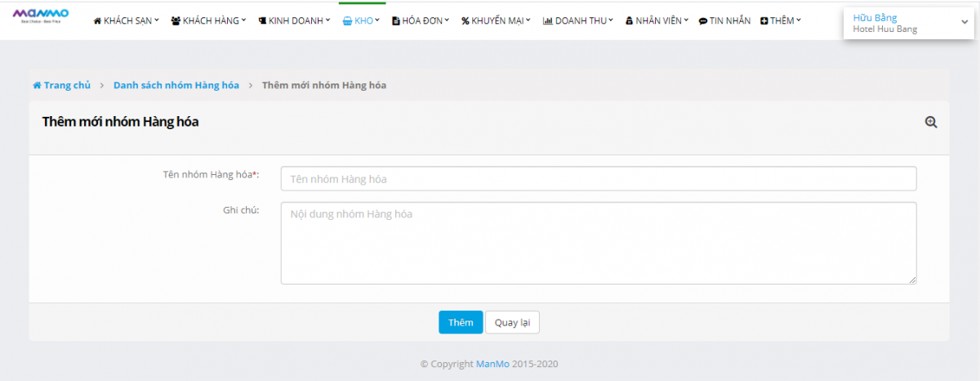Click the plus icon beside THÊM menu
The width and height of the screenshot is (980, 381).
tap(764, 20)
